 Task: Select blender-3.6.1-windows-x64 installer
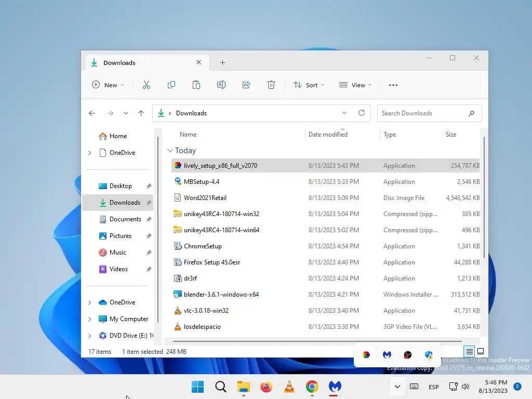[325, 295]
